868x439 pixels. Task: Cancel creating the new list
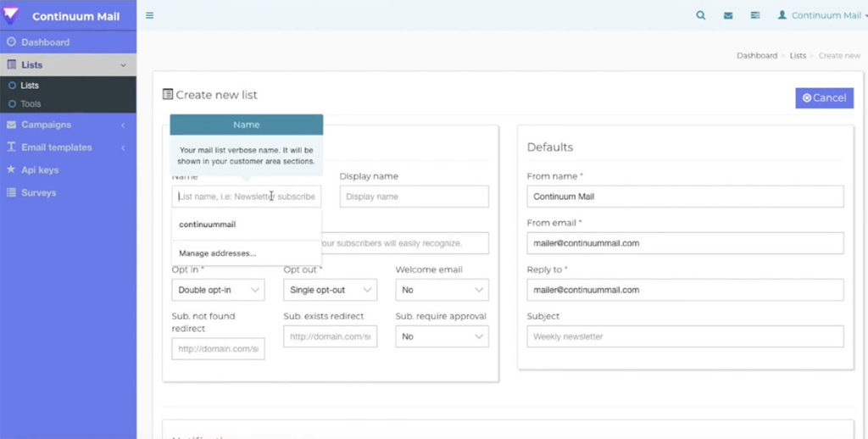click(824, 98)
